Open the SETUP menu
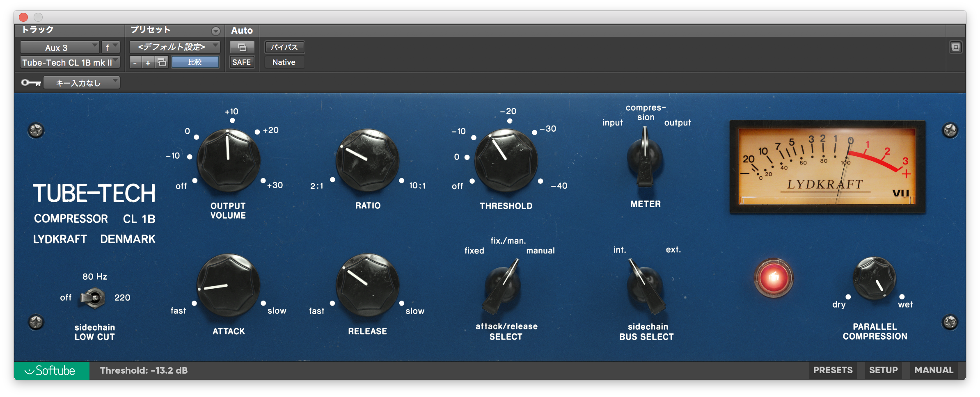The image size is (980, 397). click(x=883, y=370)
